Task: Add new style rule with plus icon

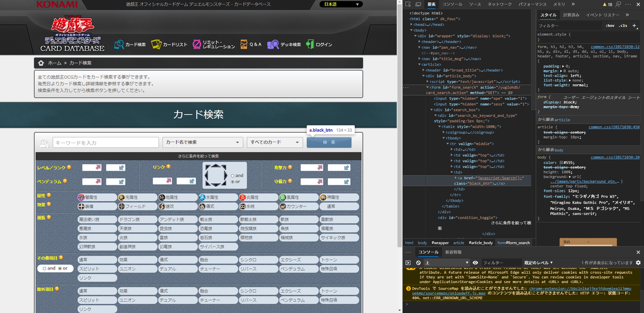Action: (x=634, y=25)
